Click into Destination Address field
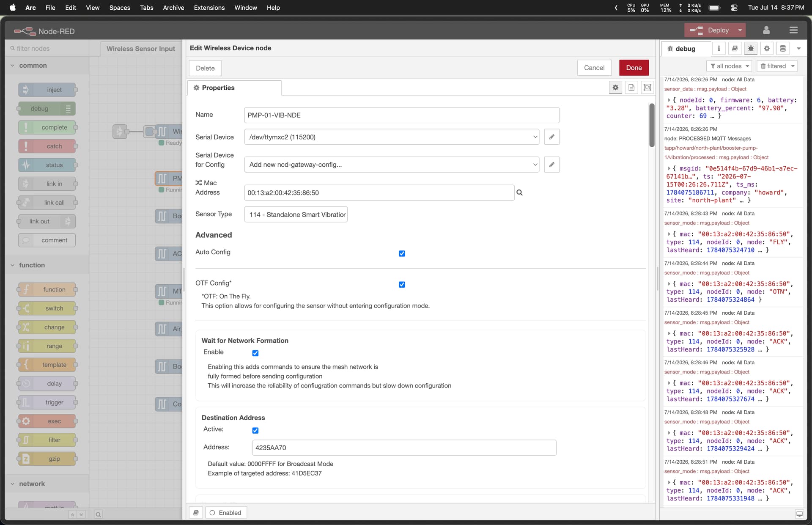 click(404, 448)
